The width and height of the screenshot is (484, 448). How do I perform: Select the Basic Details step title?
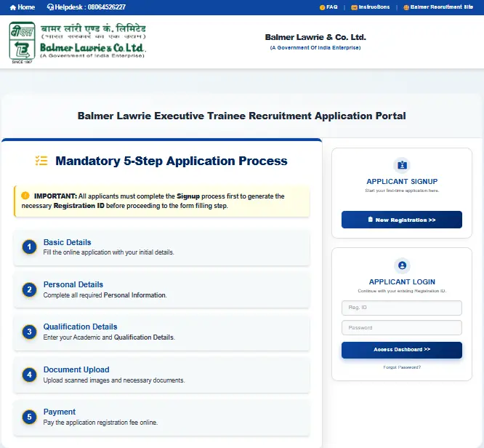pyautogui.click(x=68, y=242)
